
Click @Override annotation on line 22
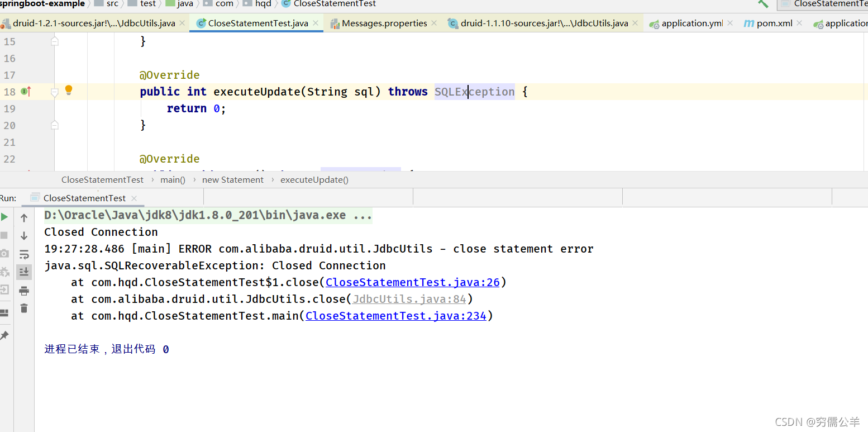170,159
